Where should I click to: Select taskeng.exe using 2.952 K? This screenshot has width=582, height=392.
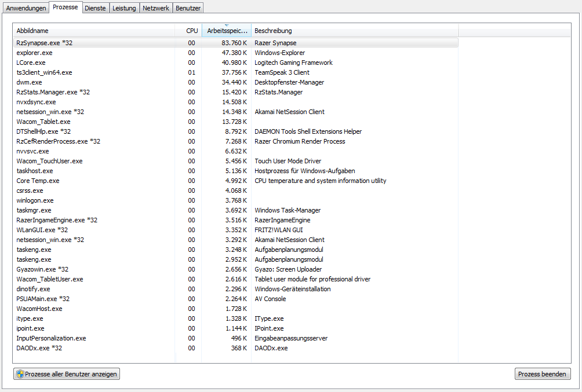click(236, 259)
